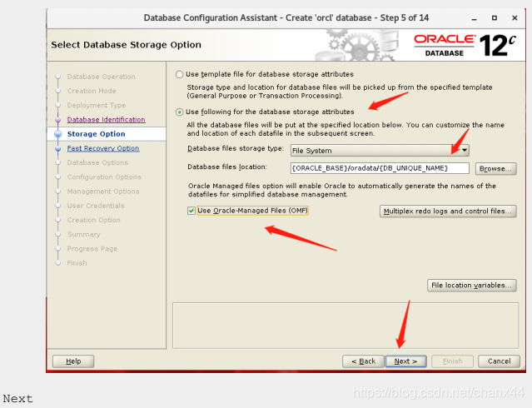Proceed with the Next > button
Viewport: 532px width, 408px height.
[x=405, y=361]
